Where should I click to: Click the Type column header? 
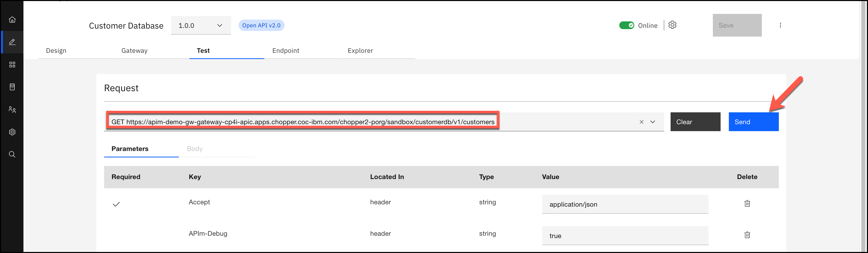click(x=486, y=177)
